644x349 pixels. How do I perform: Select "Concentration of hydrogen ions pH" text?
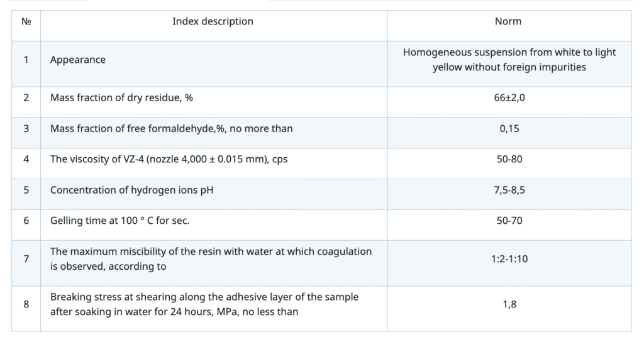click(131, 190)
